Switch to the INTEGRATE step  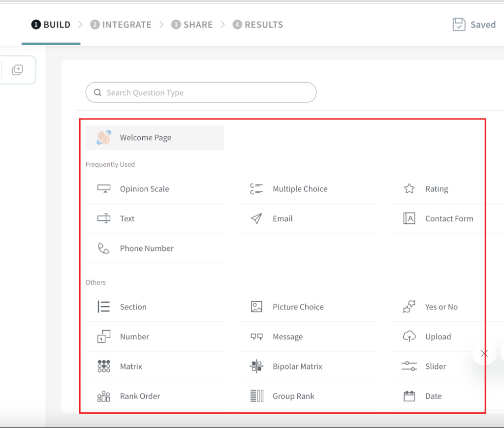(120, 24)
